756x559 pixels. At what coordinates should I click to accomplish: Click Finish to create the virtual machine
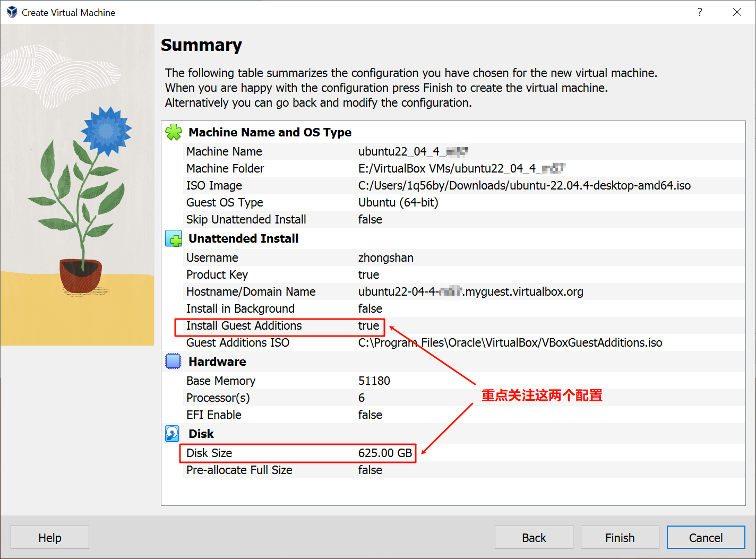[620, 537]
